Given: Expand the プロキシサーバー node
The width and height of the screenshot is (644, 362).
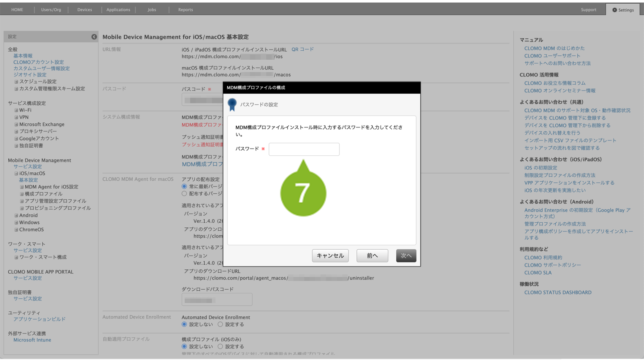Looking at the screenshot, I should pos(16,131).
